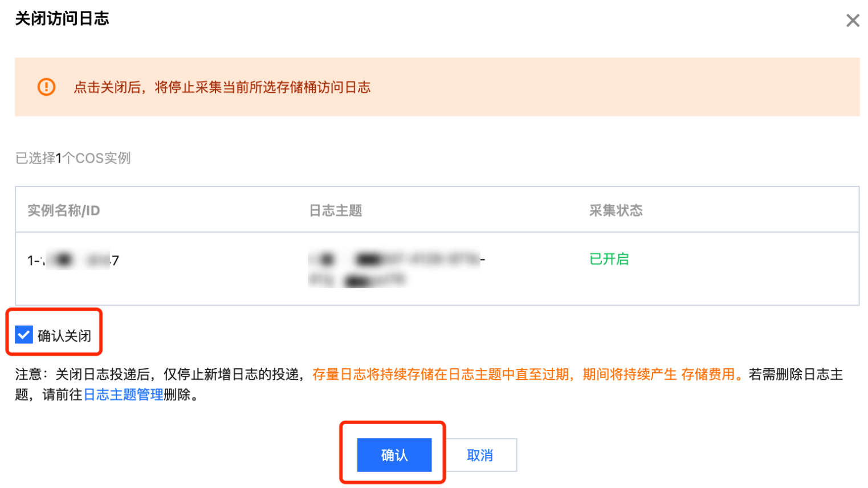Open the 日志主题管理 link
This screenshot has width=868, height=488.
[x=123, y=395]
